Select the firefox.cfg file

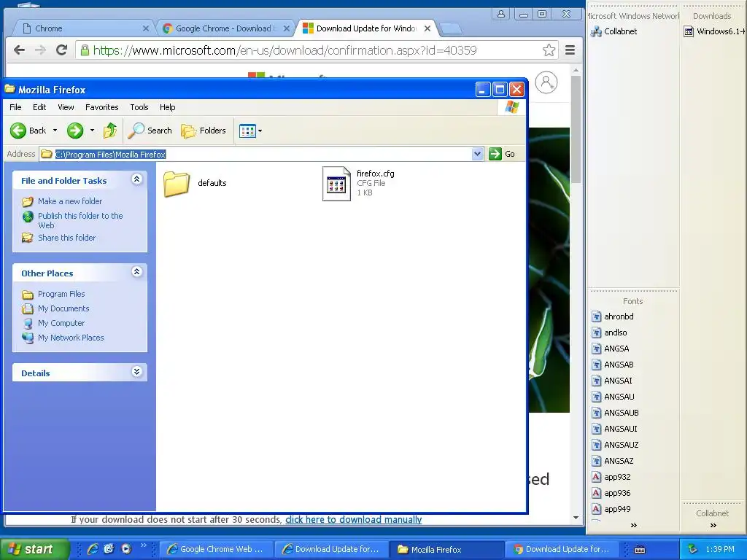coord(359,183)
